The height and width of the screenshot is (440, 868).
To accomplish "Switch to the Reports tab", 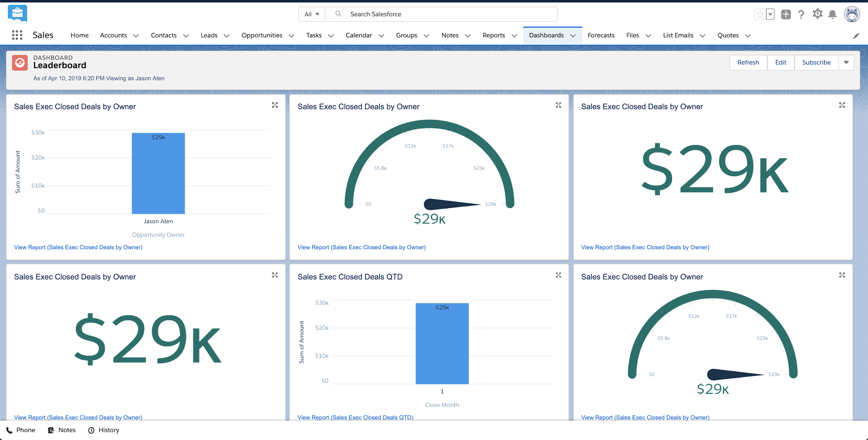I will pyautogui.click(x=494, y=35).
